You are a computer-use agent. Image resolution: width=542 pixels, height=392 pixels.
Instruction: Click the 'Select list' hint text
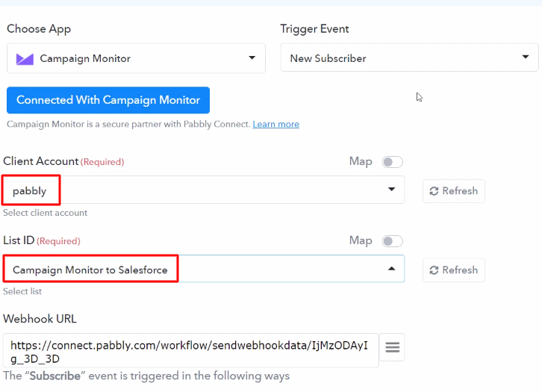[22, 291]
